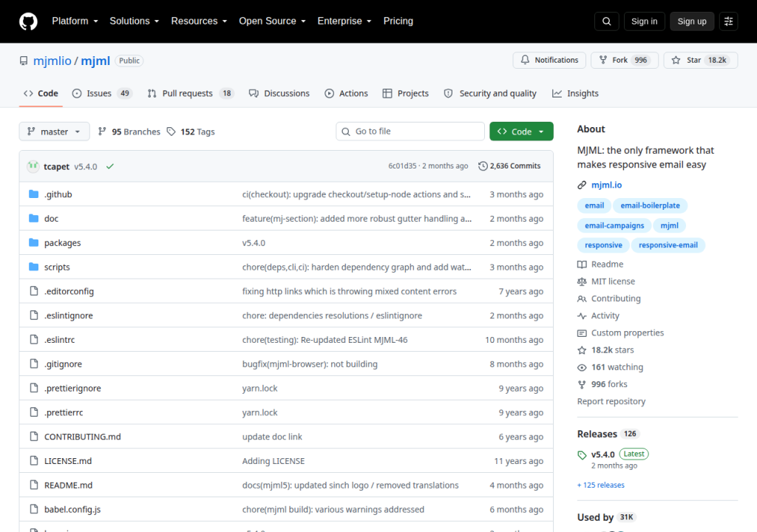Screen dimensions: 757x532
Task: Open the Projects tab
Action: tap(406, 93)
